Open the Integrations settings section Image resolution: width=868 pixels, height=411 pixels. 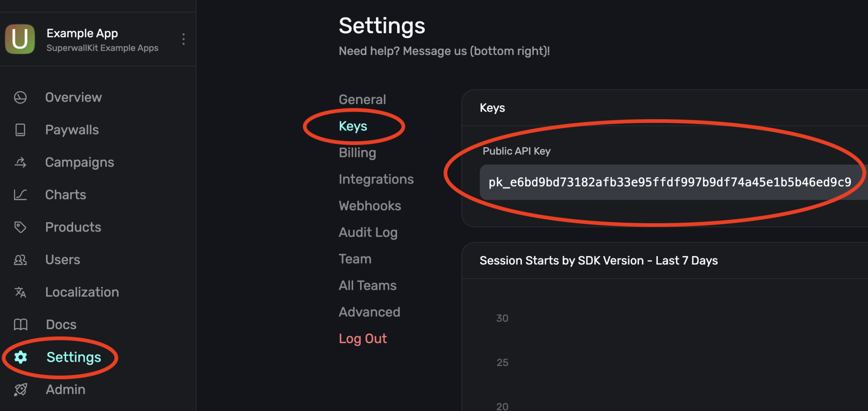pos(376,179)
